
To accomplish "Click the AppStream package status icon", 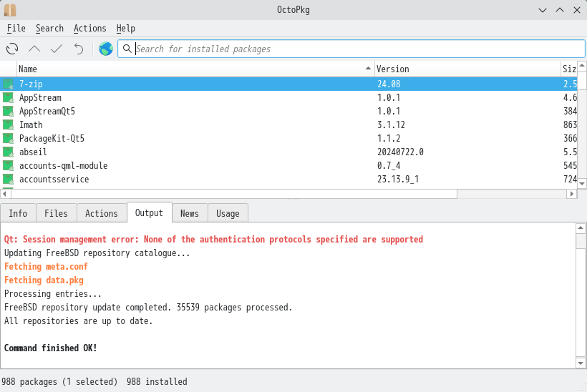I will pyautogui.click(x=9, y=97).
